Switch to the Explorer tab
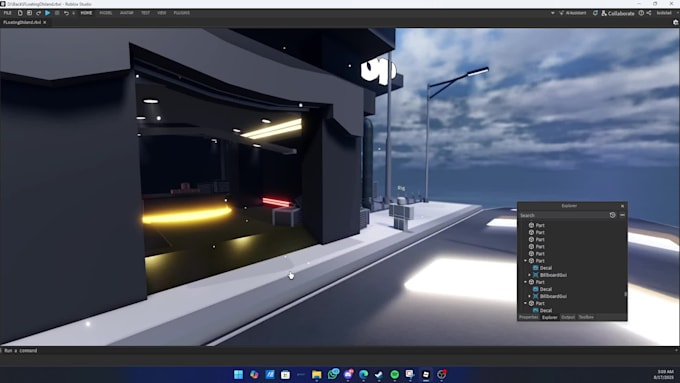680x383 pixels. [x=549, y=318]
